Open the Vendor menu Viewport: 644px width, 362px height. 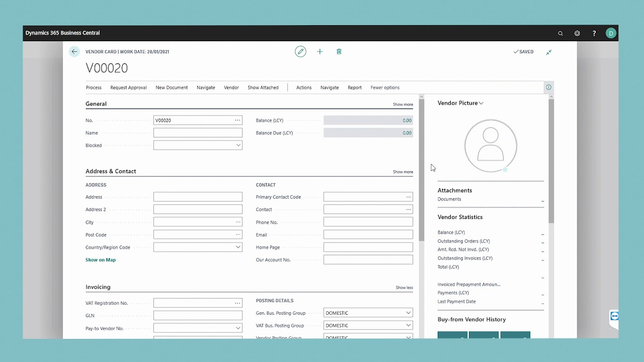231,87
